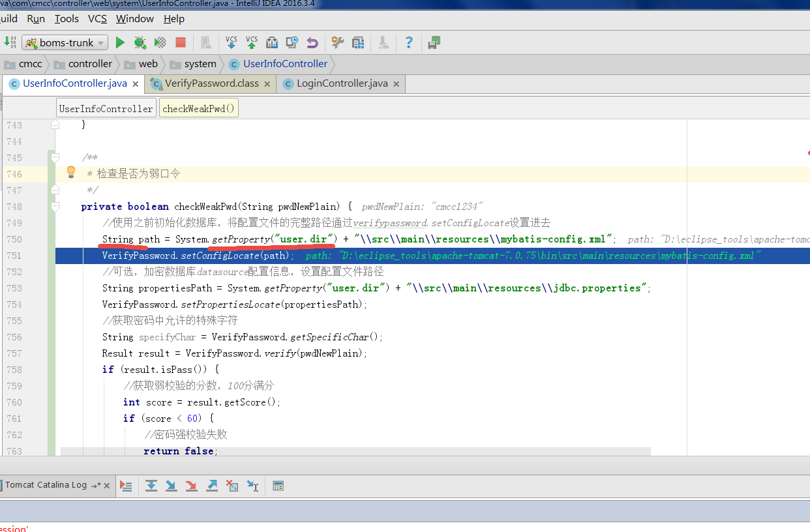The width and height of the screenshot is (810, 532).
Task: Click the controller breadcrumb folder
Action: coord(84,64)
